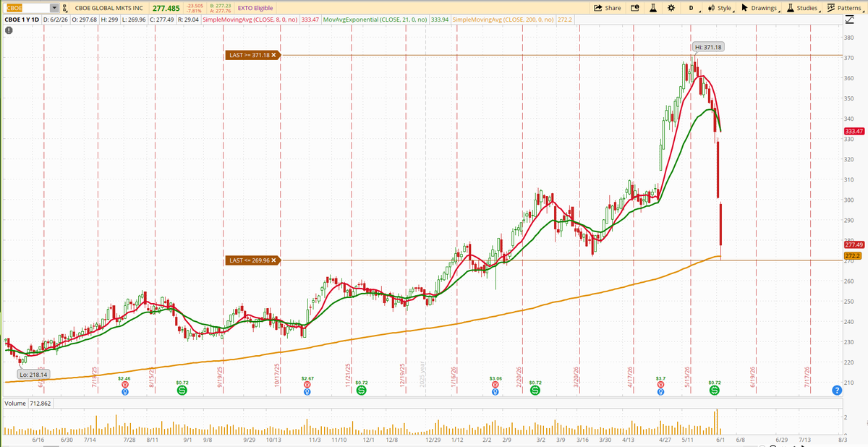
Task: Open the D timeframe selector
Action: click(690, 8)
